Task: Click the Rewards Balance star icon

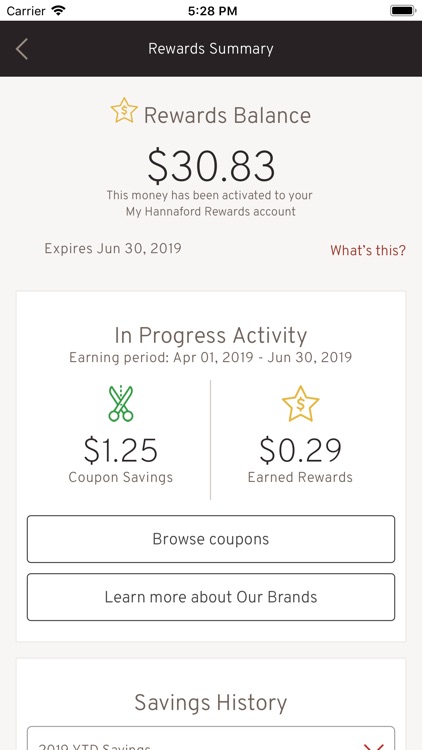Action: pos(124,110)
